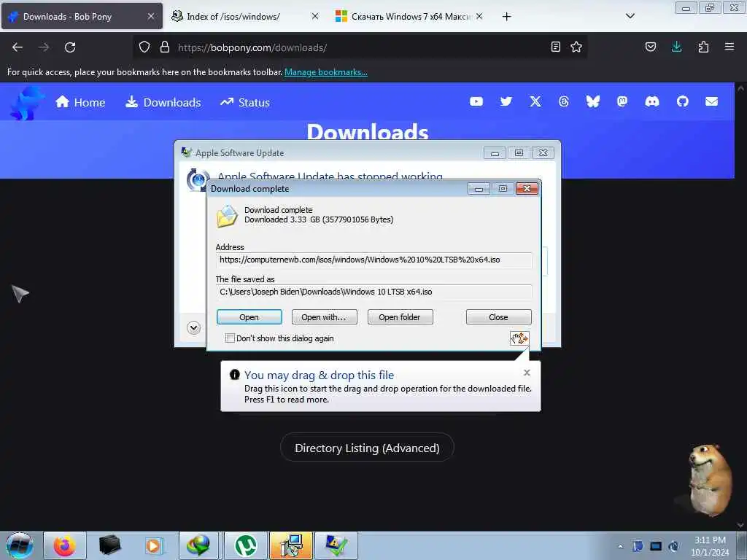Open the list all tabs dropdown
Screen dimensions: 747x560
click(630, 16)
